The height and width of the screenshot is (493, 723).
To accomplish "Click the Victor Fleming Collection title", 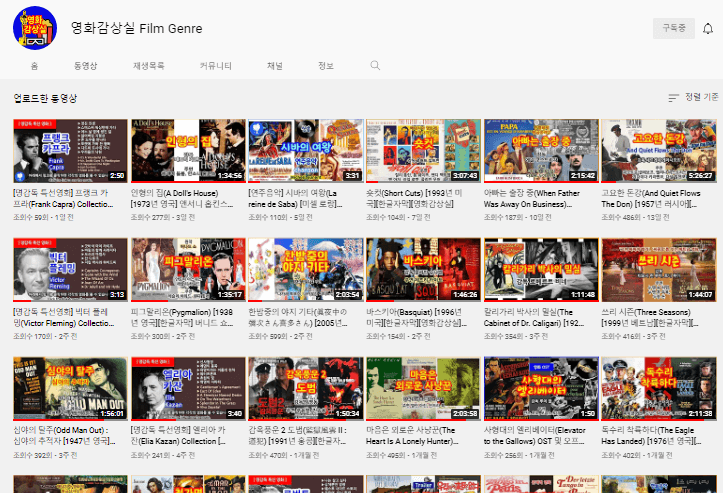I will coord(64,318).
